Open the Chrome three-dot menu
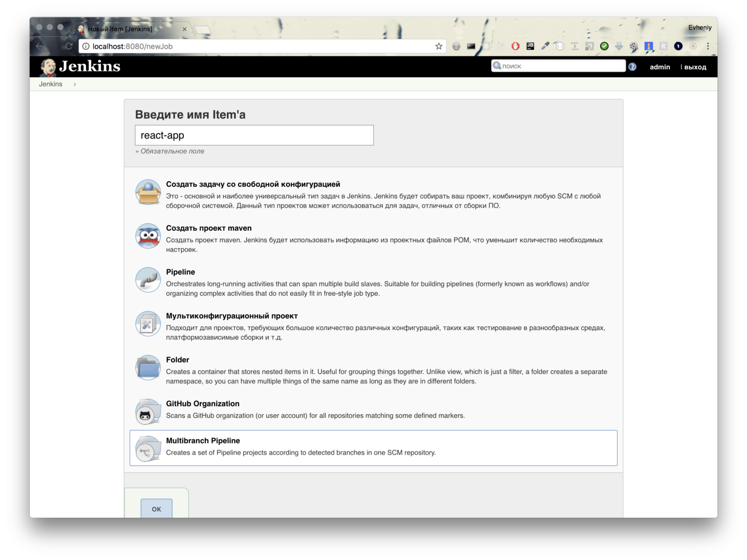 (708, 46)
